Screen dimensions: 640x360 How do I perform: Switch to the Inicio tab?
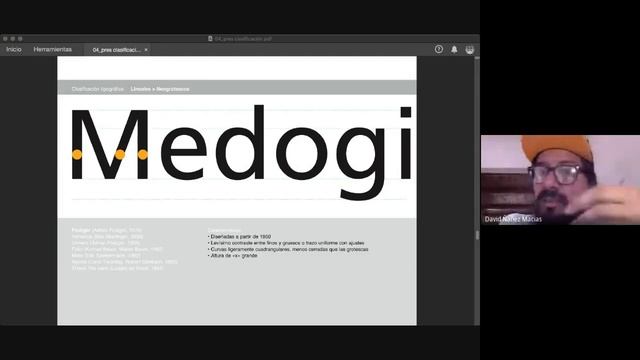[x=13, y=49]
